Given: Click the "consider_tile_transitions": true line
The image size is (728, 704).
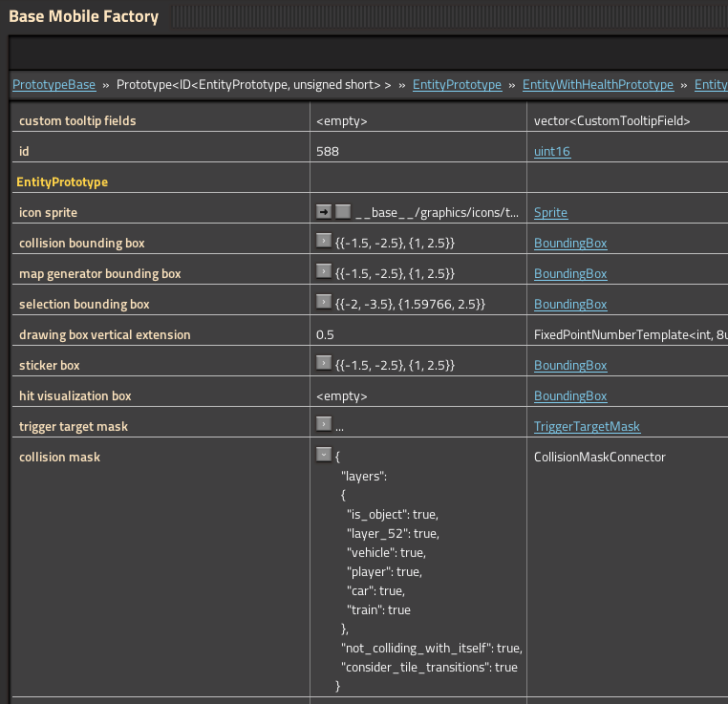Looking at the screenshot, I should (x=430, y=668).
